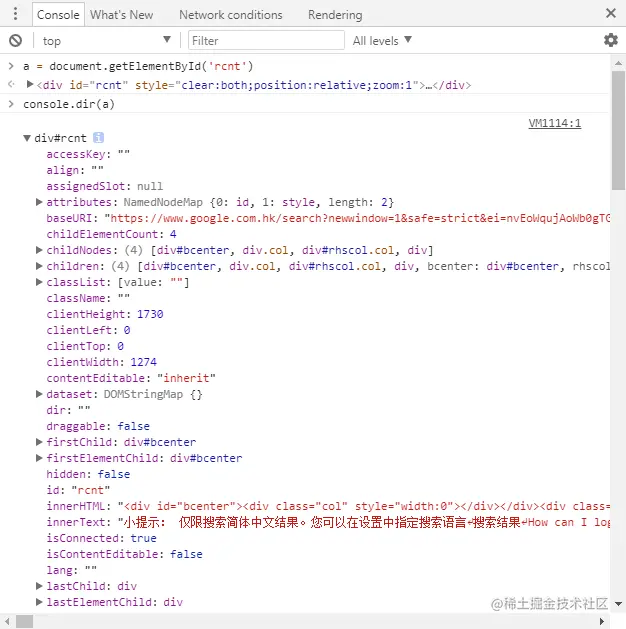626x629 pixels.
Task: Switch to the Console tab
Action: pyautogui.click(x=58, y=15)
